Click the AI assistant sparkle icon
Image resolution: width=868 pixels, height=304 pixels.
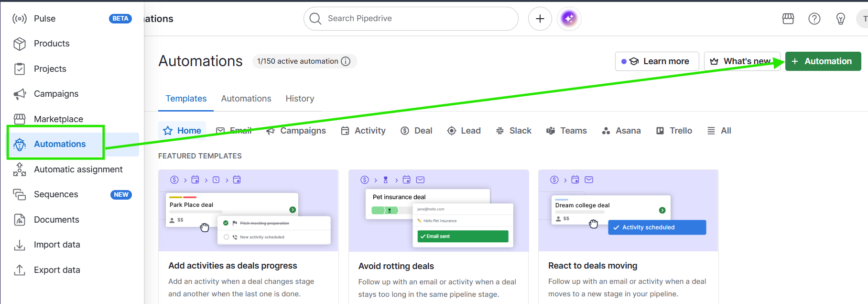coord(569,19)
